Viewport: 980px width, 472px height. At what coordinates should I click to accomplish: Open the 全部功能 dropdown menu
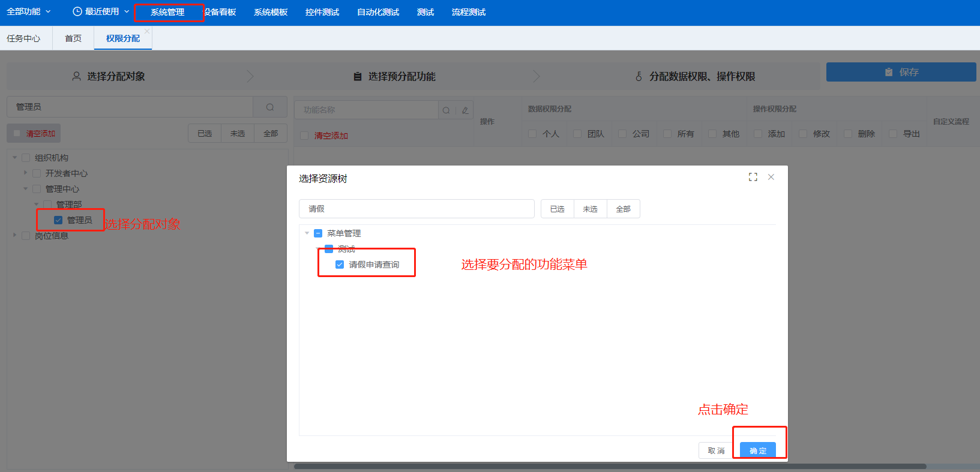(28, 11)
